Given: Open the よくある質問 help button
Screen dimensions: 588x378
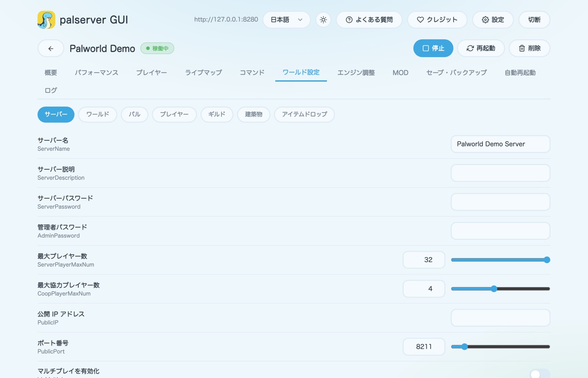Looking at the screenshot, I should (369, 20).
